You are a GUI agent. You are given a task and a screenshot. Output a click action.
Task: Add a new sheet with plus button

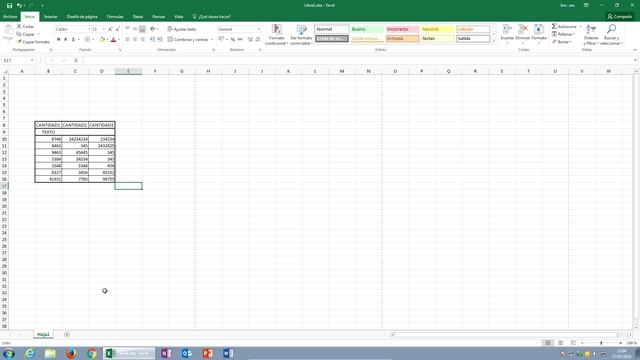coord(67,335)
